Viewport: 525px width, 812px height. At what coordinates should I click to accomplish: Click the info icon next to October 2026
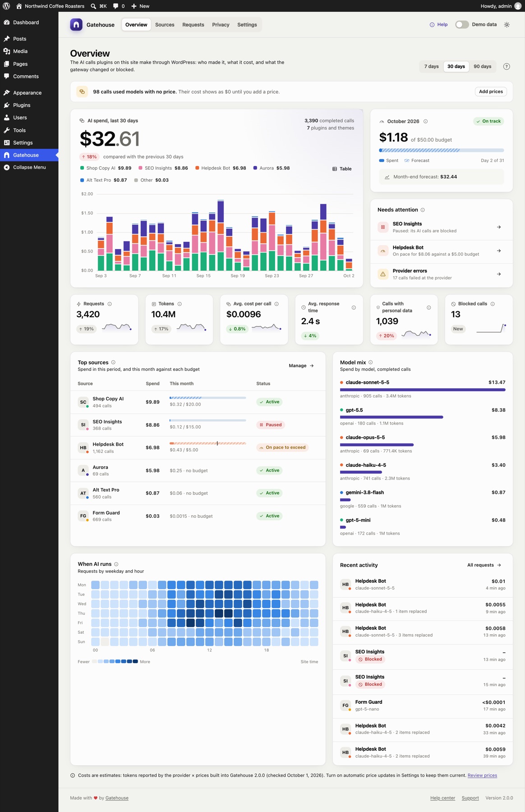pos(425,121)
